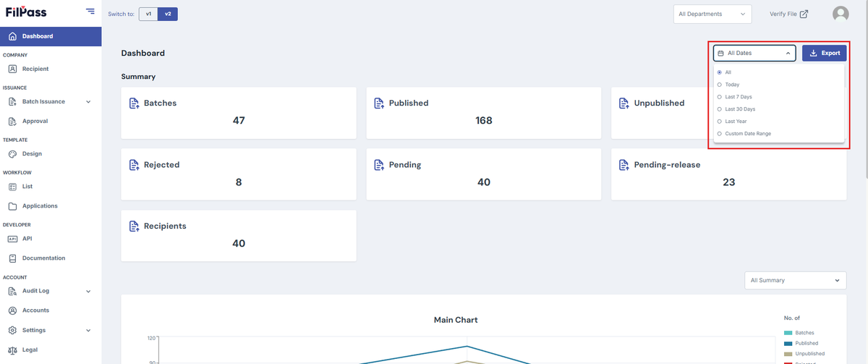The height and width of the screenshot is (364, 868).
Task: Expand the Batch Issuance submenu chevron
Action: pyautogui.click(x=88, y=102)
